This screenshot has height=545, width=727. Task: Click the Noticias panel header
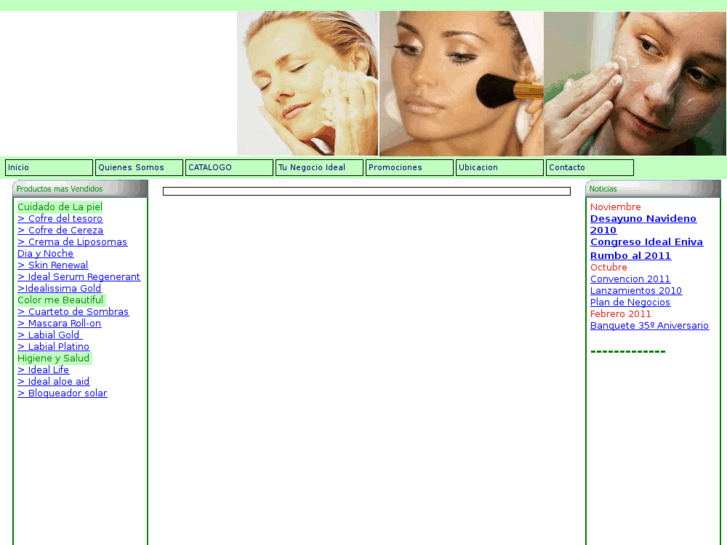(653, 189)
